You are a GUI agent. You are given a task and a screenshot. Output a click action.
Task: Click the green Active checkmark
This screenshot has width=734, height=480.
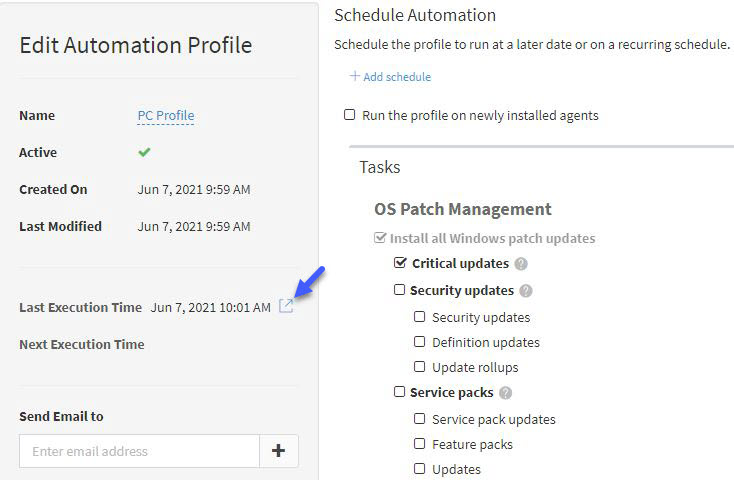click(x=144, y=152)
